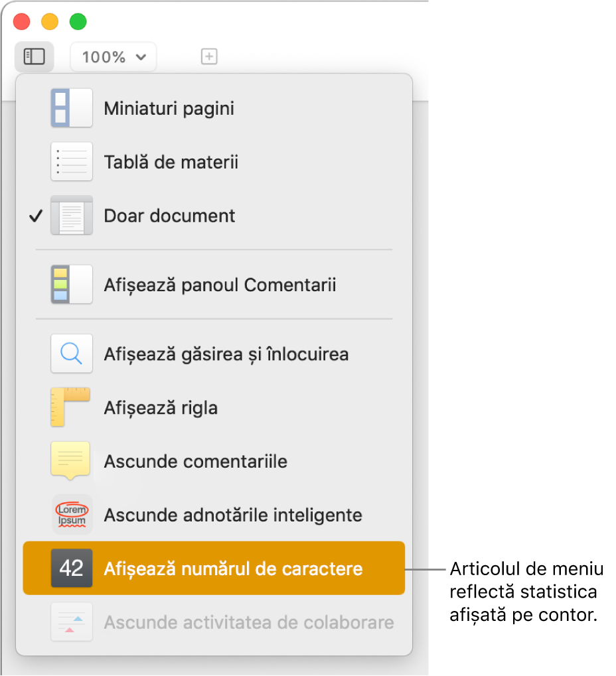Screen dimensions: 616x676
Task: Click the Doar document page icon
Action: tap(72, 215)
